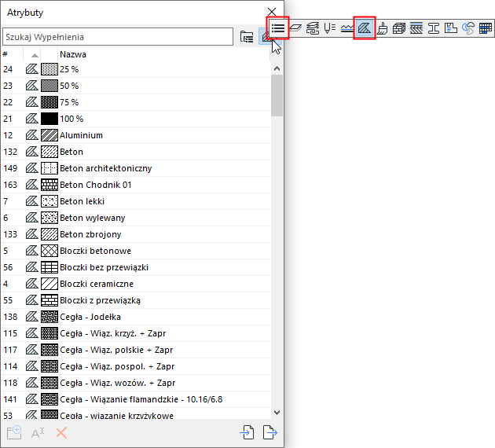Toggle folder view of attributes
495x448 pixels.
pos(247,37)
